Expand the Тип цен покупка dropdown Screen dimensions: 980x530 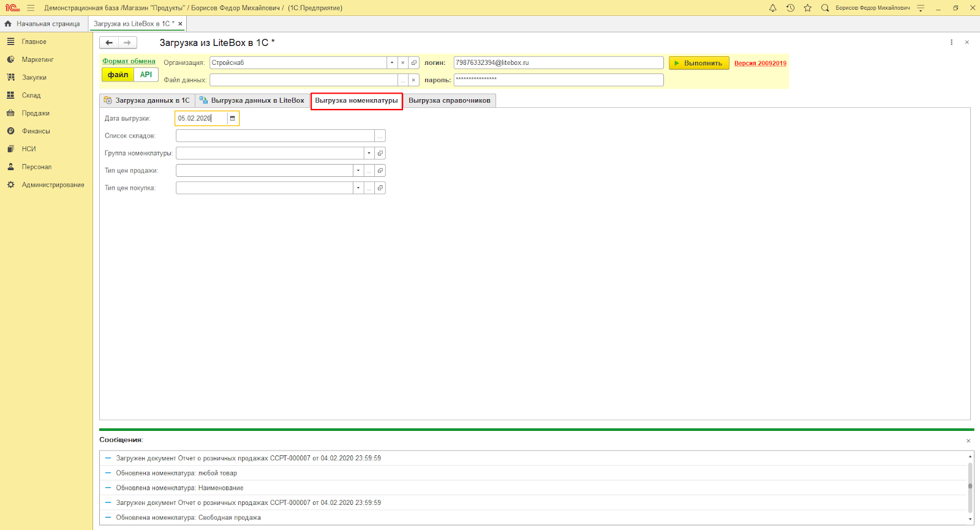358,188
